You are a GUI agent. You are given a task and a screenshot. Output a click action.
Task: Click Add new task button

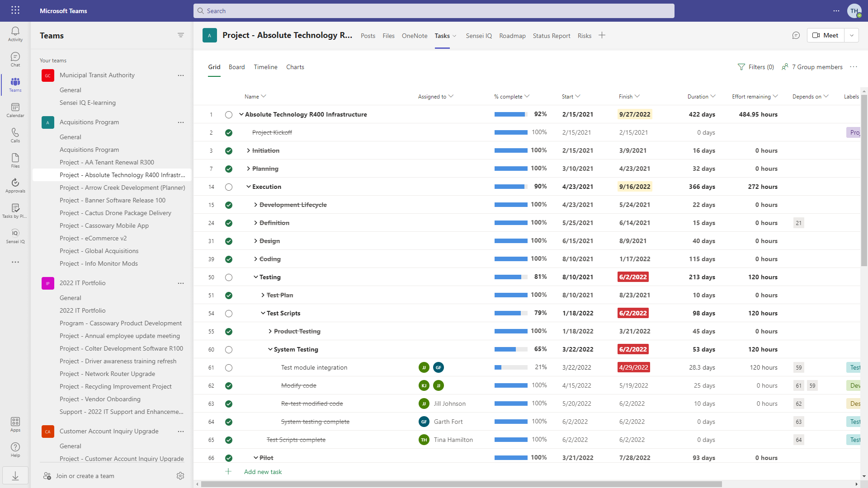pos(262,471)
